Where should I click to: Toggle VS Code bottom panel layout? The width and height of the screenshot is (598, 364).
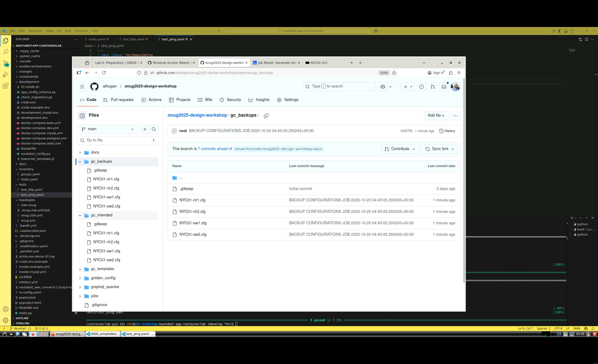(x=566, y=31)
